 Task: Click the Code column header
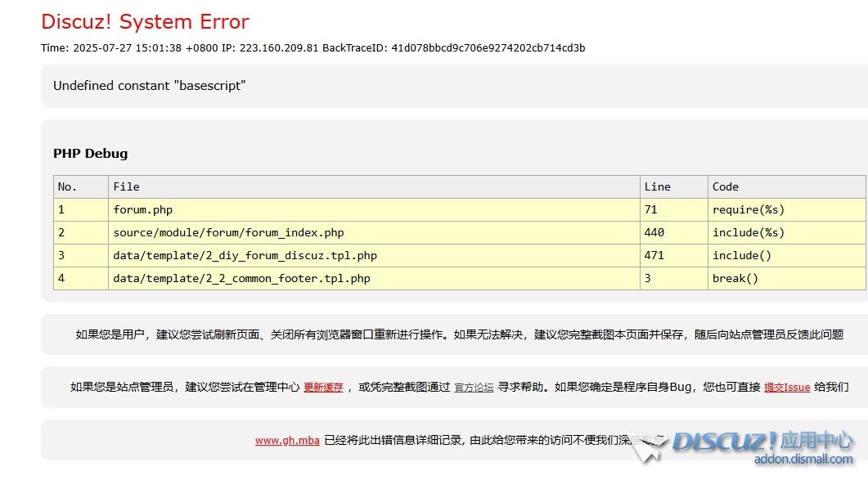[x=787, y=187]
